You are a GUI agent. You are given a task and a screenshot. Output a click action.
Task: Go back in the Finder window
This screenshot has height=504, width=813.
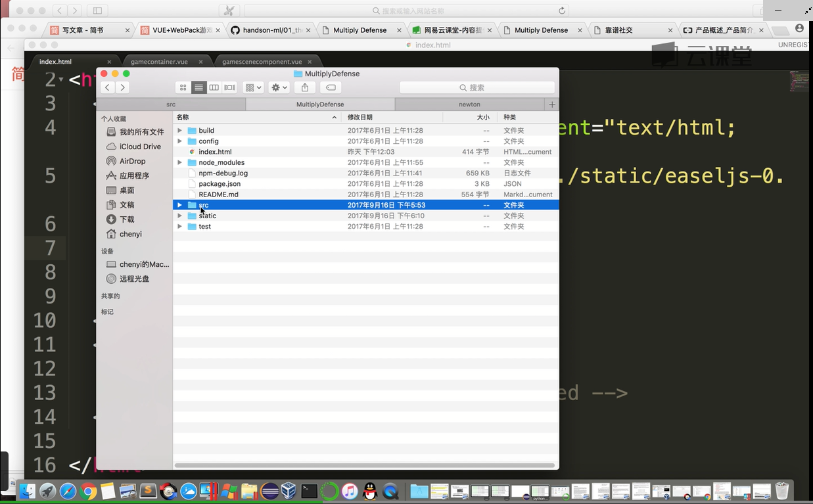(107, 87)
